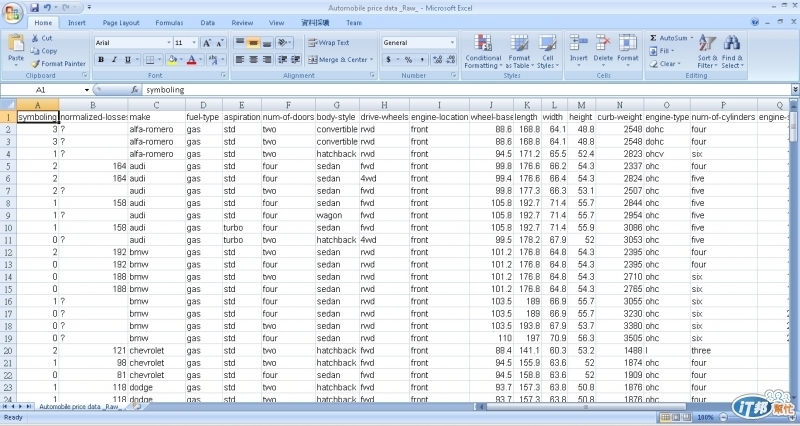The width and height of the screenshot is (800, 426).
Task: Decrease font size with Shrink Font
Action: (x=220, y=43)
